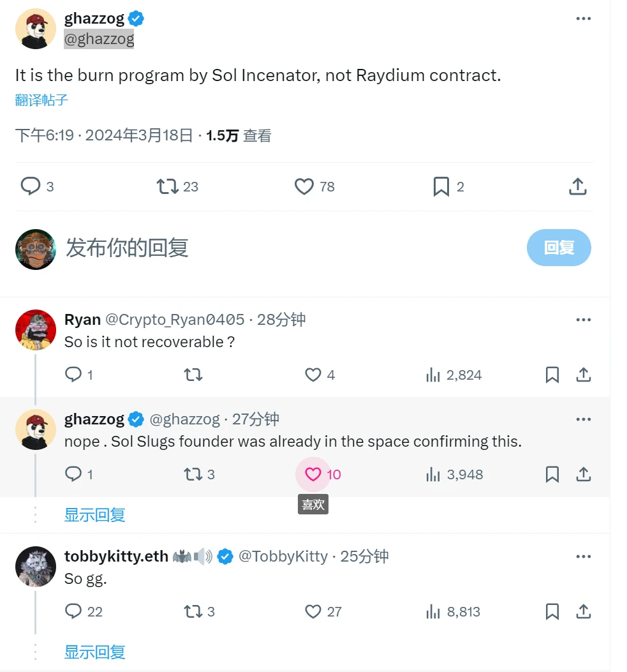Bookmark the main ghazzog post
Image resolution: width=627 pixels, height=672 pixels.
441,186
